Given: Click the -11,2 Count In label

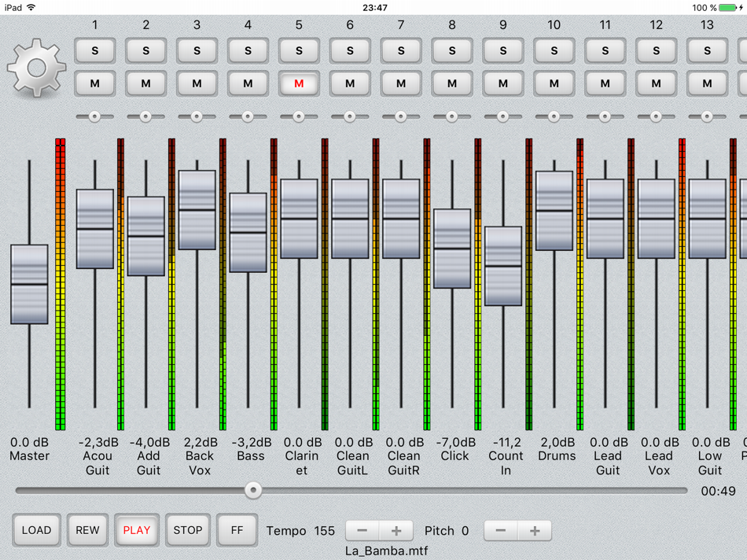Looking at the screenshot, I should pos(506,456).
